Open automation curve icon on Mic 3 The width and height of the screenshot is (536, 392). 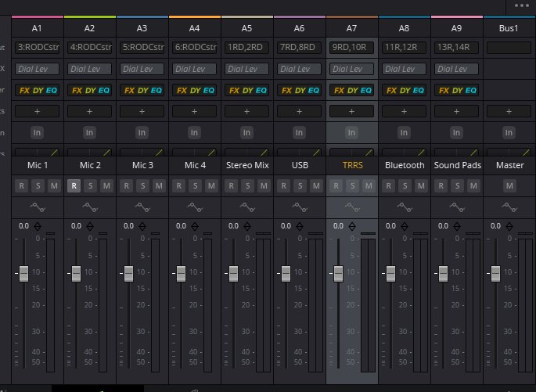tap(142, 207)
